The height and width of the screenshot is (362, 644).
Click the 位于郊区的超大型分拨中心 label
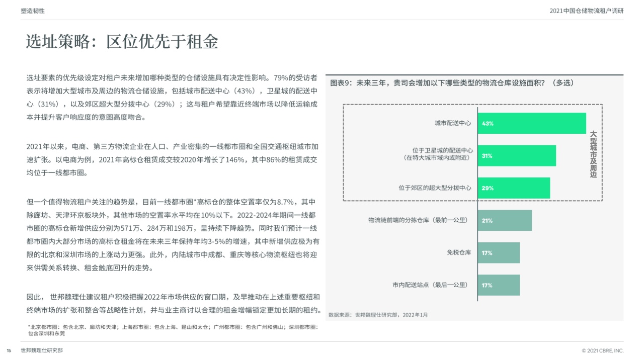point(435,188)
